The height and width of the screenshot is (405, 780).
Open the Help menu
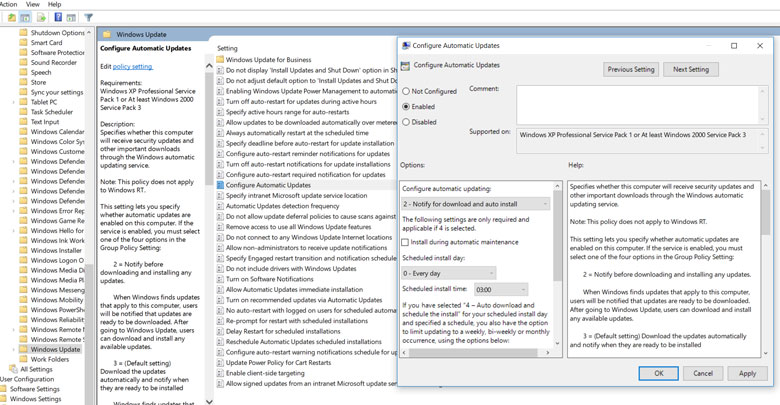point(54,4)
